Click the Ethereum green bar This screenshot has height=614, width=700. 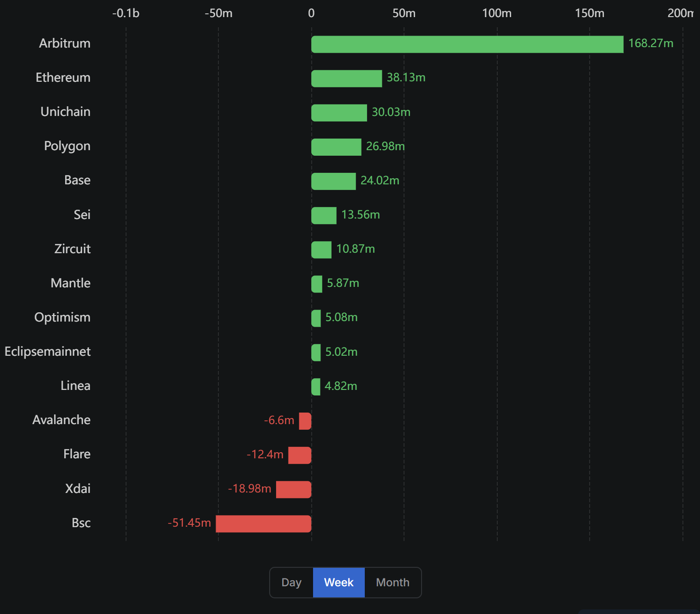point(347,79)
